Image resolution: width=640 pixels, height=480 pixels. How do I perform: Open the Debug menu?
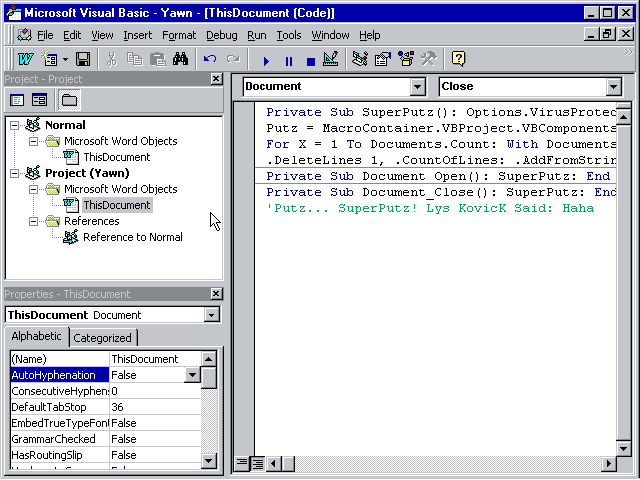221,36
